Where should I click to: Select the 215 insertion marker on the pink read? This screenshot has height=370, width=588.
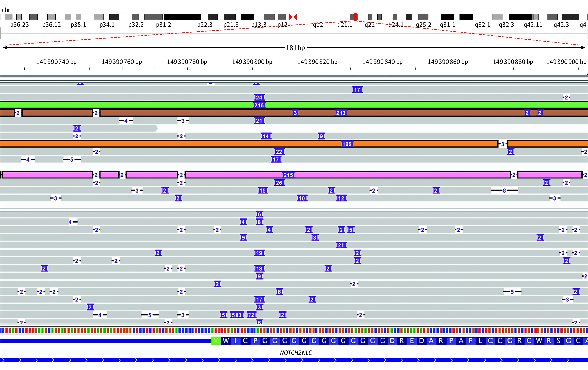click(x=288, y=175)
